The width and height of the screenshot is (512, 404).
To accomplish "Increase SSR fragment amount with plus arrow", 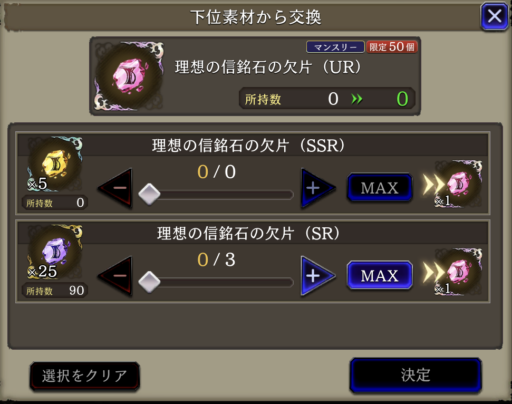I will click(317, 188).
